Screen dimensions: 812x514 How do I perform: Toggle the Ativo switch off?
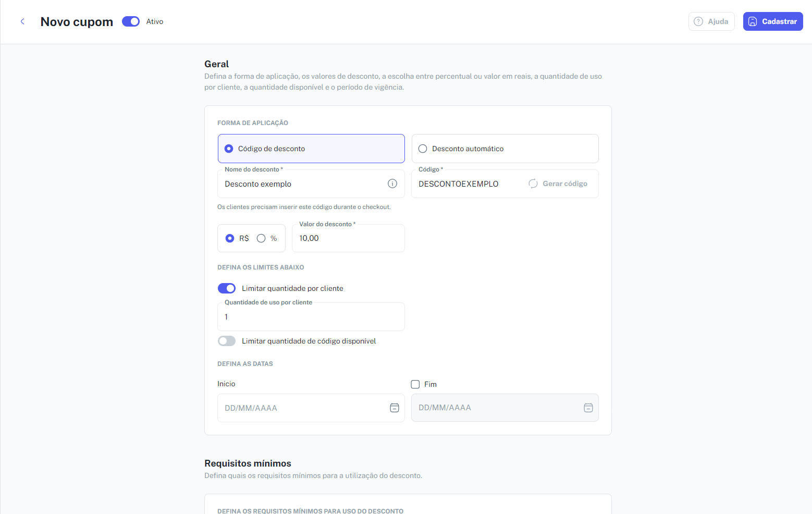(131, 21)
